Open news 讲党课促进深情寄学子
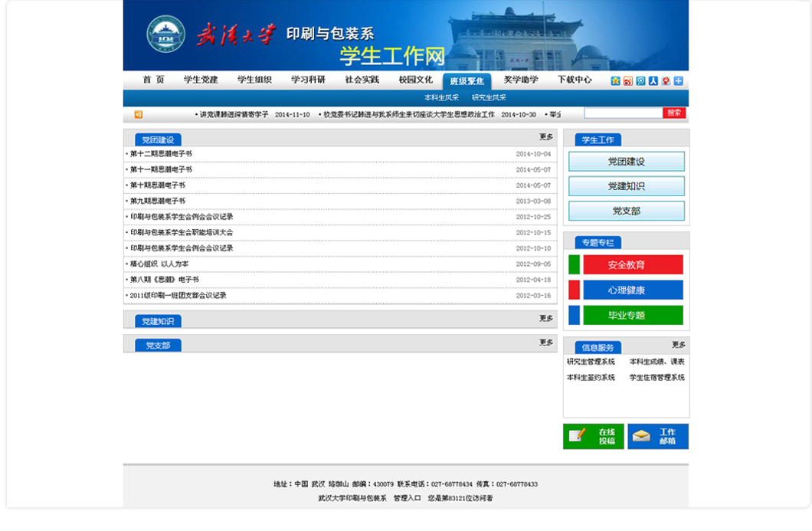 (234, 114)
